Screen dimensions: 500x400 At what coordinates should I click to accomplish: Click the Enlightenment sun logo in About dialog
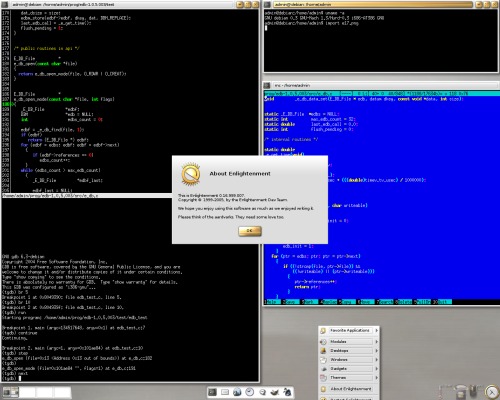pos(191,174)
